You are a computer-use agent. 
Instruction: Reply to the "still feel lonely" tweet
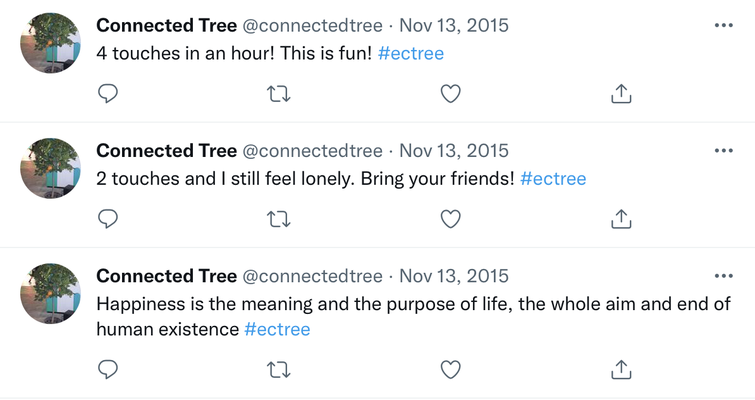click(x=109, y=218)
